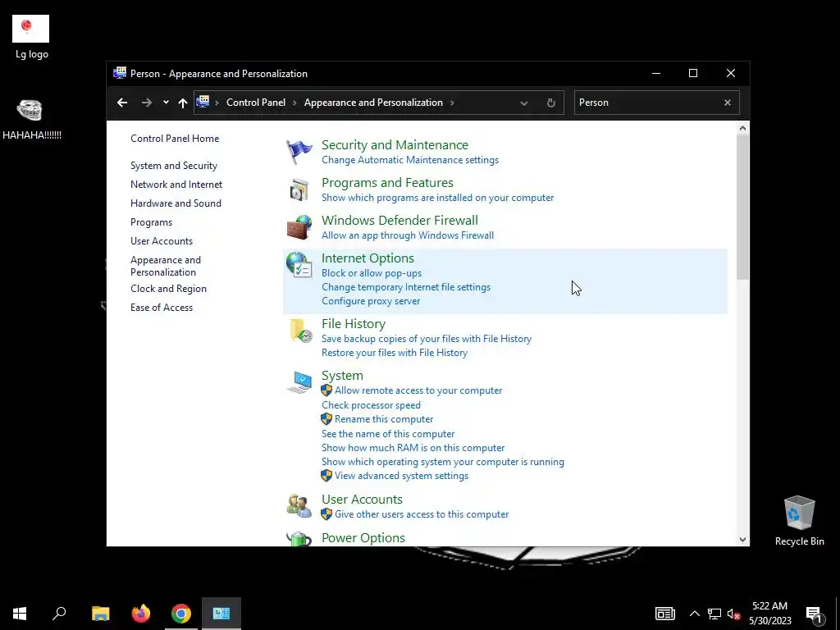Expand recent locations dropdown arrow
Screen dimensions: 840x630
tap(166, 103)
